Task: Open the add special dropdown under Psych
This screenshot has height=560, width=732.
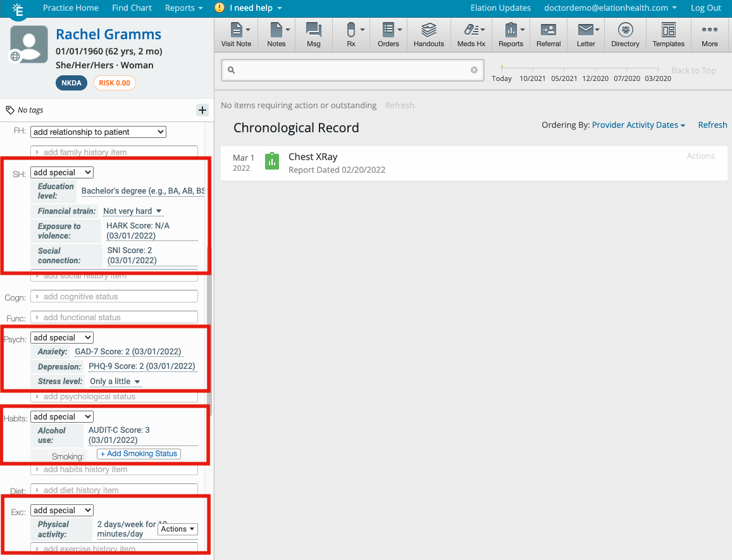Action: tap(61, 337)
